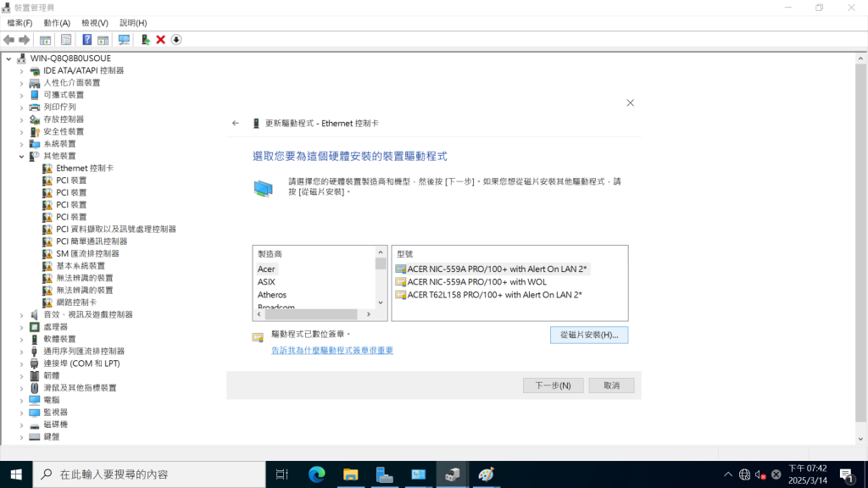Select ACER NIC-559A PRO/100+ with WOL model
Image resolution: width=868 pixels, height=488 pixels.
click(x=476, y=282)
